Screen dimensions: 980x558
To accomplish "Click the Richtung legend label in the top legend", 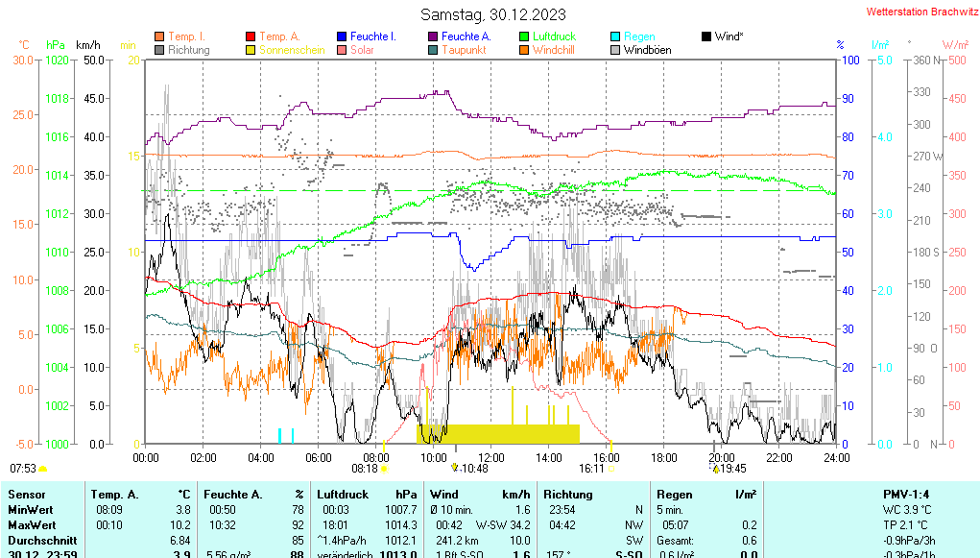I will click(188, 50).
